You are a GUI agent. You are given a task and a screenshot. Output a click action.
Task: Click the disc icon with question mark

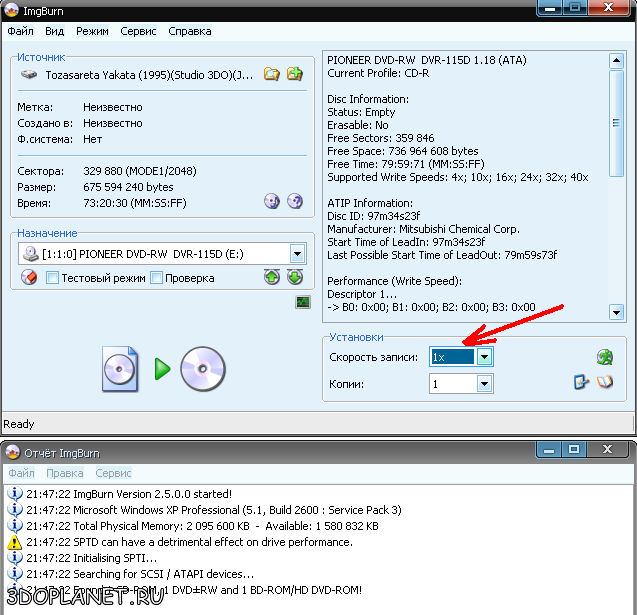[x=295, y=201]
